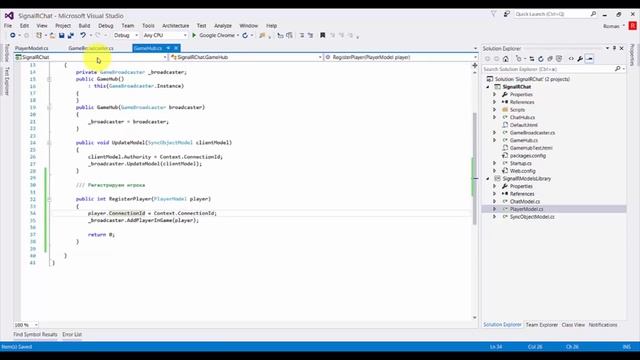Viewport: 640px width, 360px height.
Task: Start debugging with the green play icon
Action: pyautogui.click(x=194, y=36)
